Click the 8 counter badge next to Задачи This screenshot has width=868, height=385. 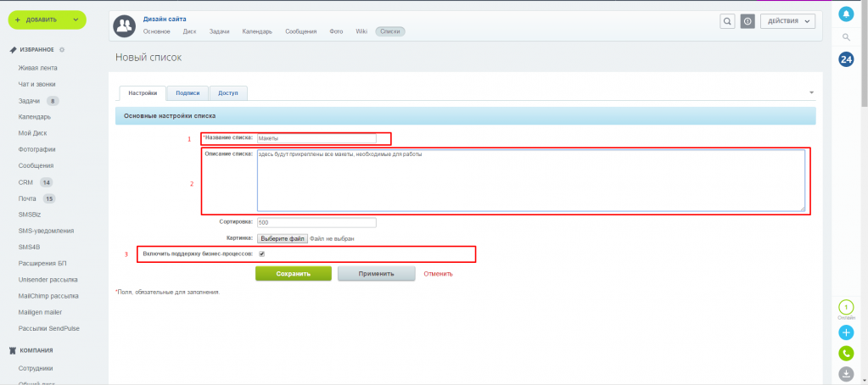tap(53, 101)
